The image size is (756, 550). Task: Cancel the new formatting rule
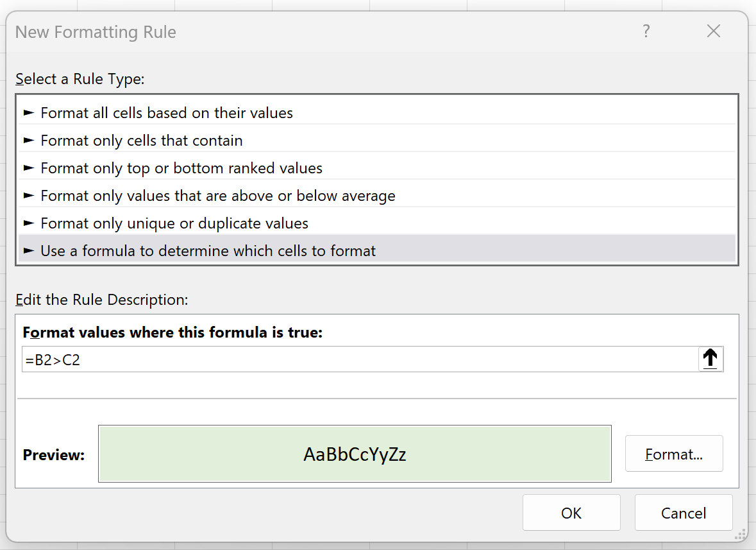[684, 512]
